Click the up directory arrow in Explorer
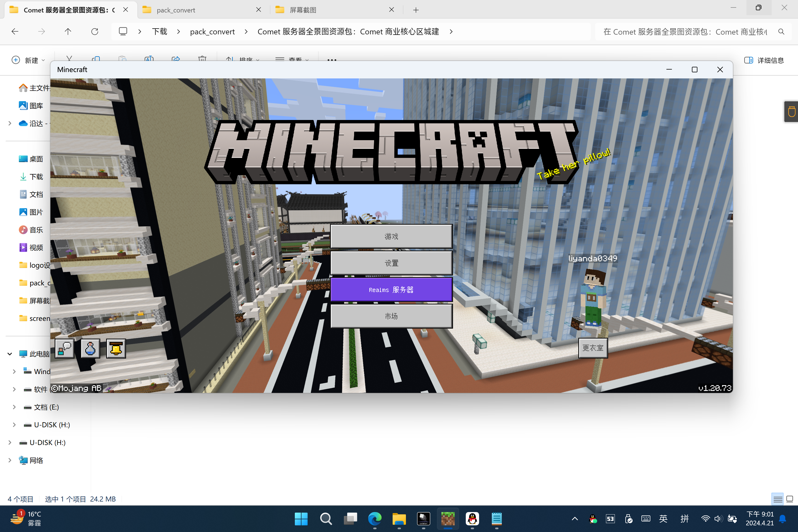 pos(68,32)
